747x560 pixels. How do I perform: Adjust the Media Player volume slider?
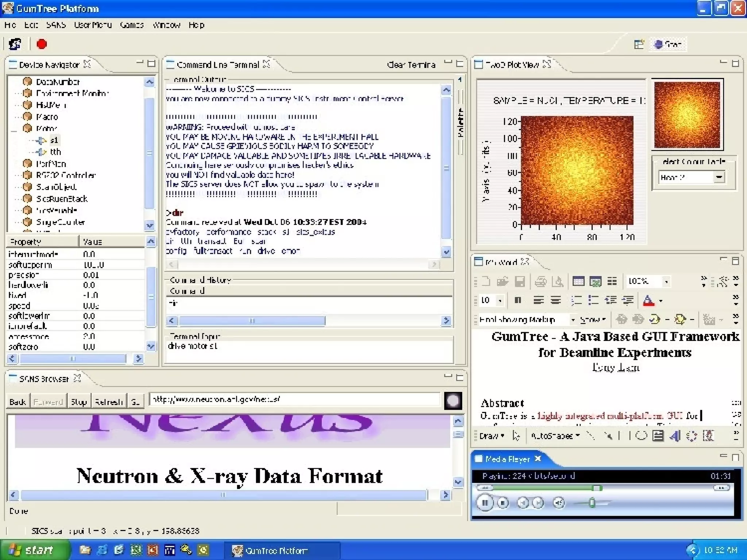(592, 503)
